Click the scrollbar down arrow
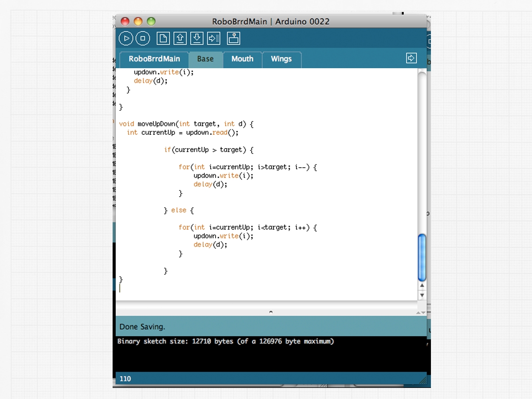Screen dimensions: 532x399 (422, 295)
